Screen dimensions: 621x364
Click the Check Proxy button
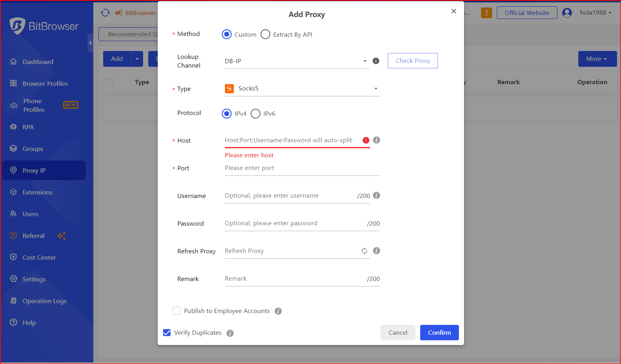pyautogui.click(x=413, y=60)
